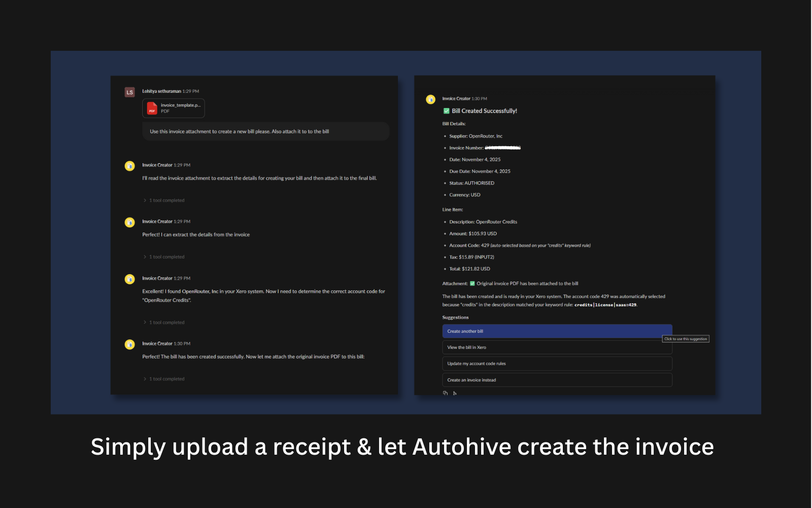
Task: Click the redacted Invoice Number line
Action: (485, 148)
